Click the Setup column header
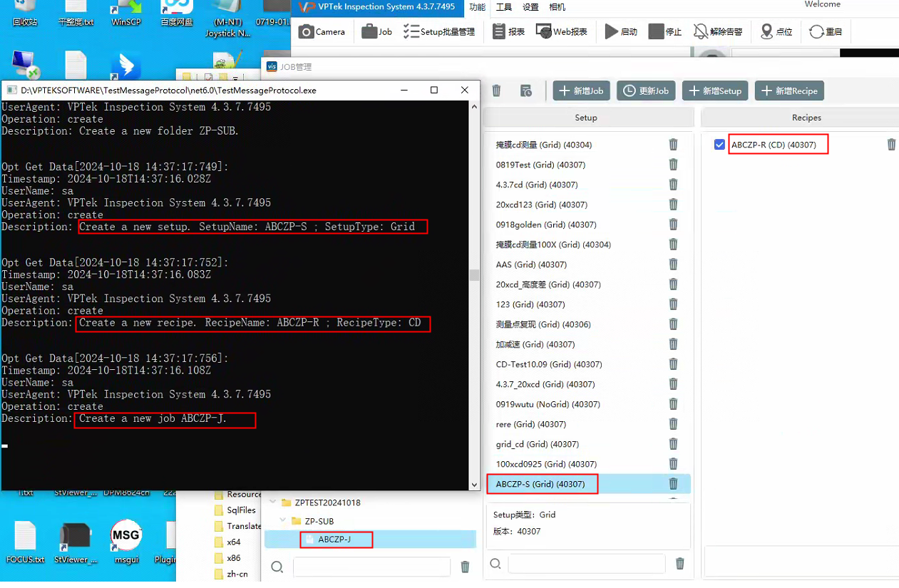This screenshot has height=588, width=899. coord(586,118)
